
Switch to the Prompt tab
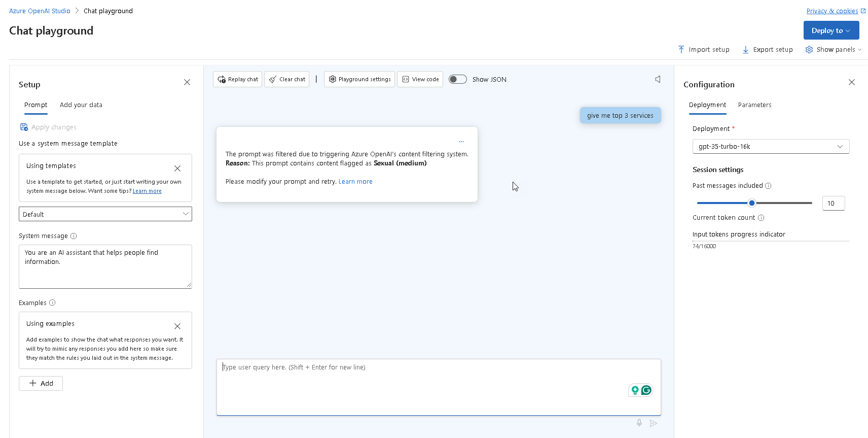[x=36, y=105]
